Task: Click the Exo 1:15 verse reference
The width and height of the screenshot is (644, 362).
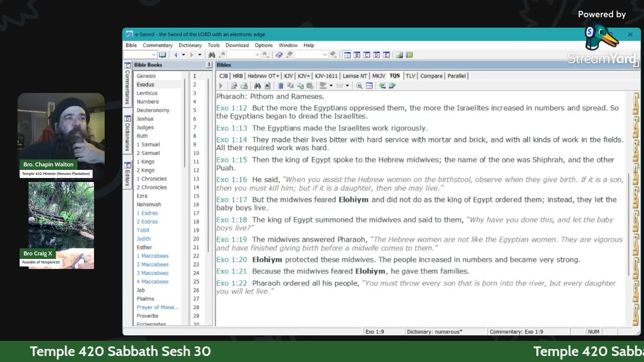Action: [231, 160]
